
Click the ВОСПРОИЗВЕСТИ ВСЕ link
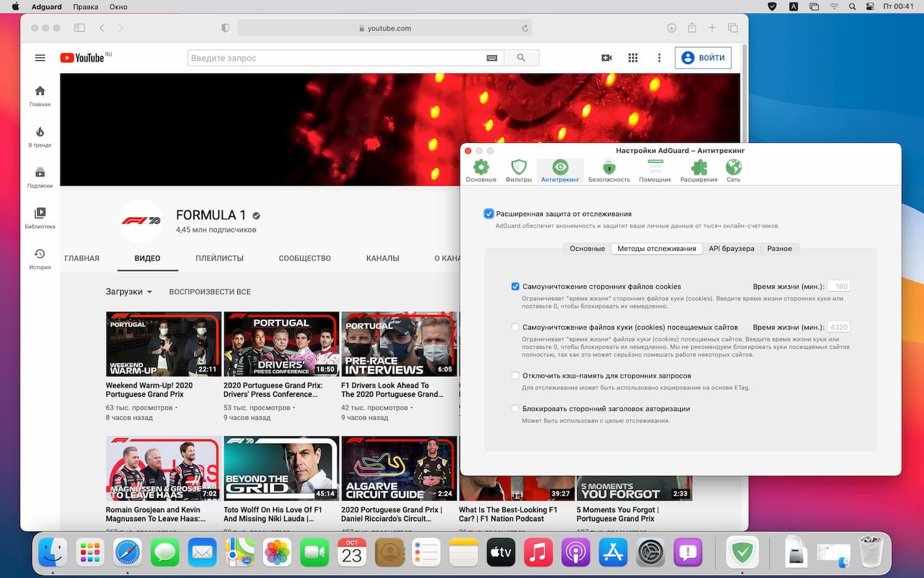click(209, 291)
